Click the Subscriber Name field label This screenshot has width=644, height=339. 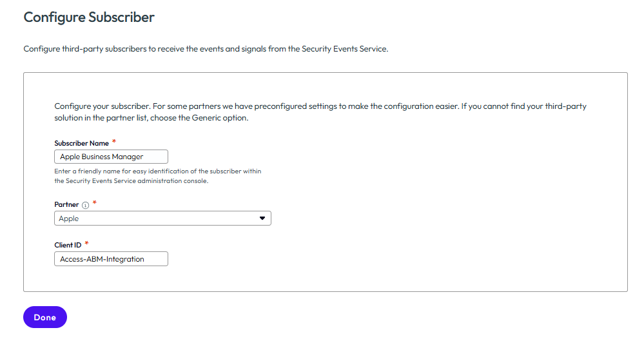81,143
